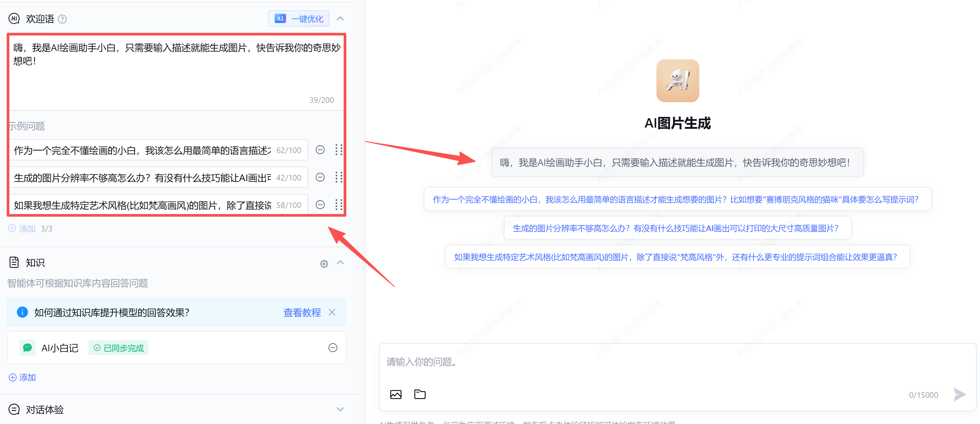This screenshot has height=424, width=980.
Task: Click the send arrow in chat input
Action: tap(959, 394)
